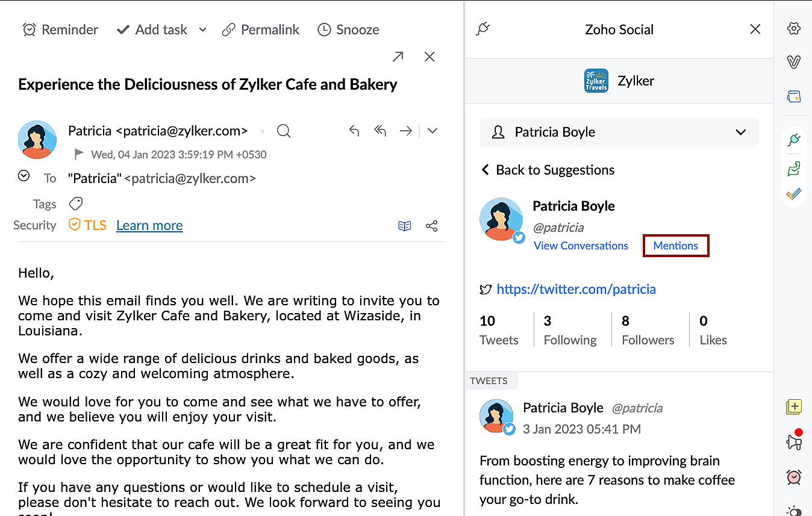Click the 3 Jan 2023 05:41 PM tweet timestamp
Image resolution: width=812 pixels, height=516 pixels.
(x=582, y=429)
